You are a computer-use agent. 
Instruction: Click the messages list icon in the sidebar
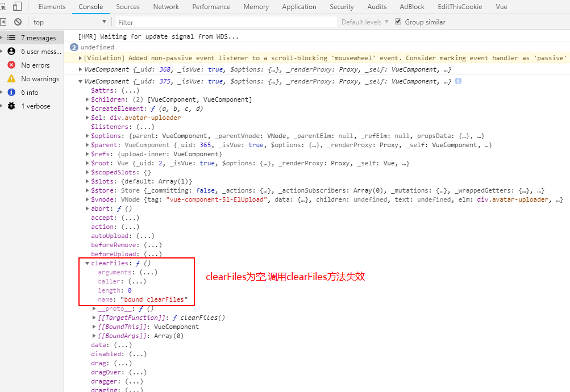(x=13, y=37)
